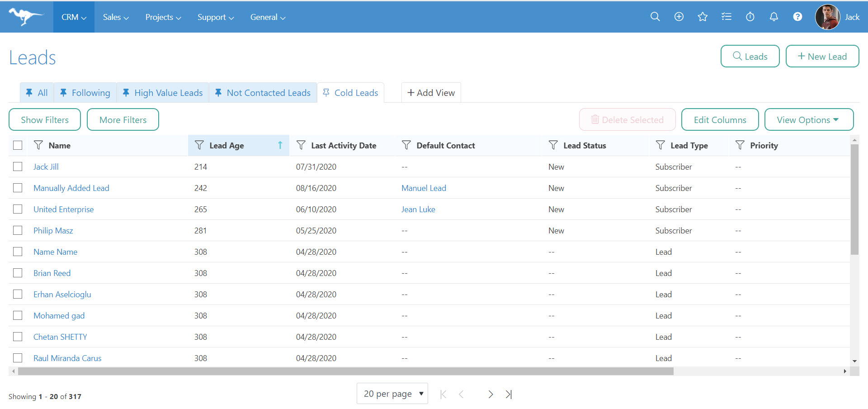
Task: Open the task checklist icon
Action: pyautogui.click(x=726, y=17)
